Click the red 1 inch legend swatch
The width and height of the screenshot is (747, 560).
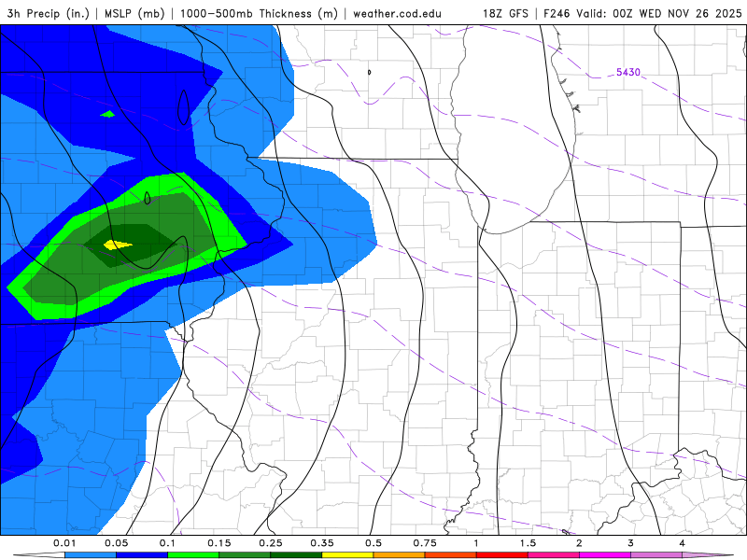click(501, 555)
